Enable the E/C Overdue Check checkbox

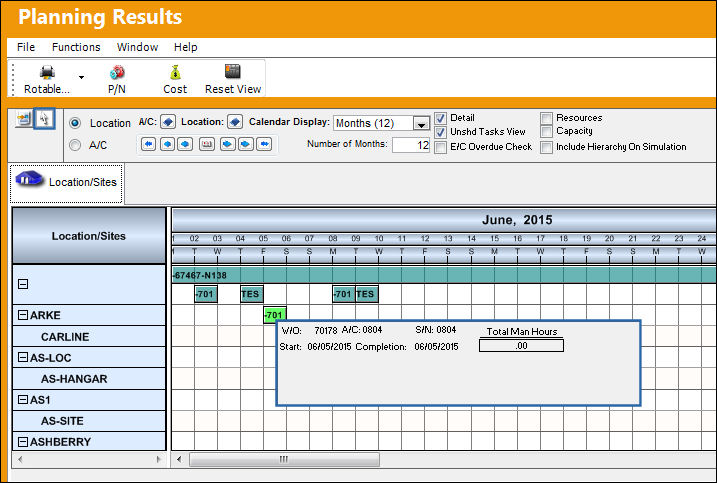pos(440,147)
